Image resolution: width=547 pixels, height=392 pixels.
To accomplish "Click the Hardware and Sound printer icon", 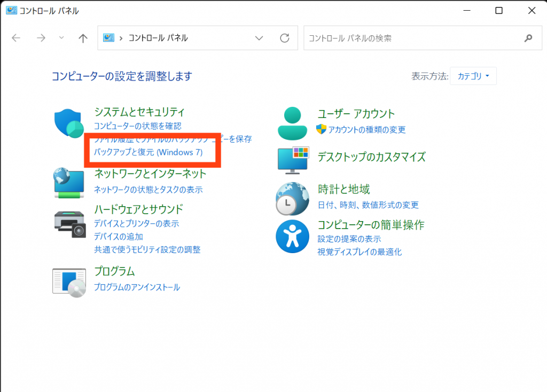I will (x=70, y=224).
